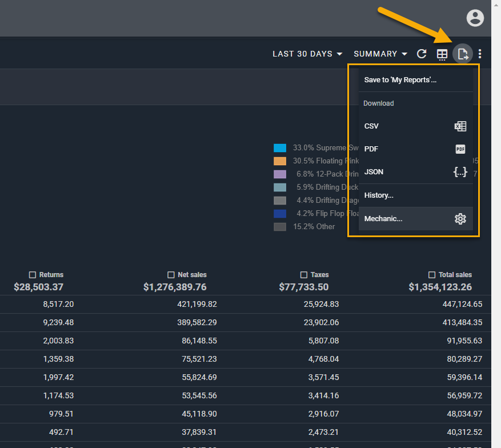Select Save to 'My Reports'...
This screenshot has width=501, height=448.
point(400,80)
